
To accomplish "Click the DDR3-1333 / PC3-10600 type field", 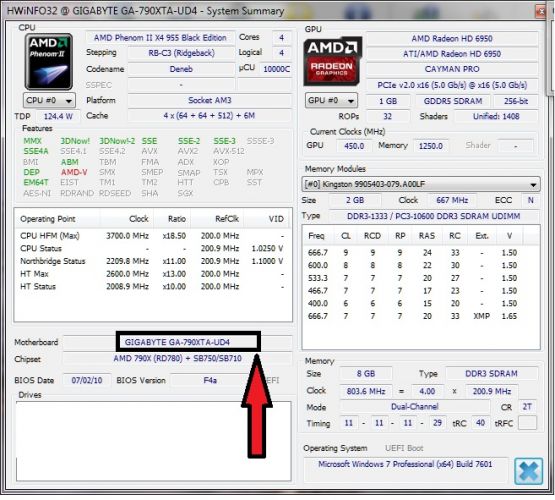I will pyautogui.click(x=434, y=216).
